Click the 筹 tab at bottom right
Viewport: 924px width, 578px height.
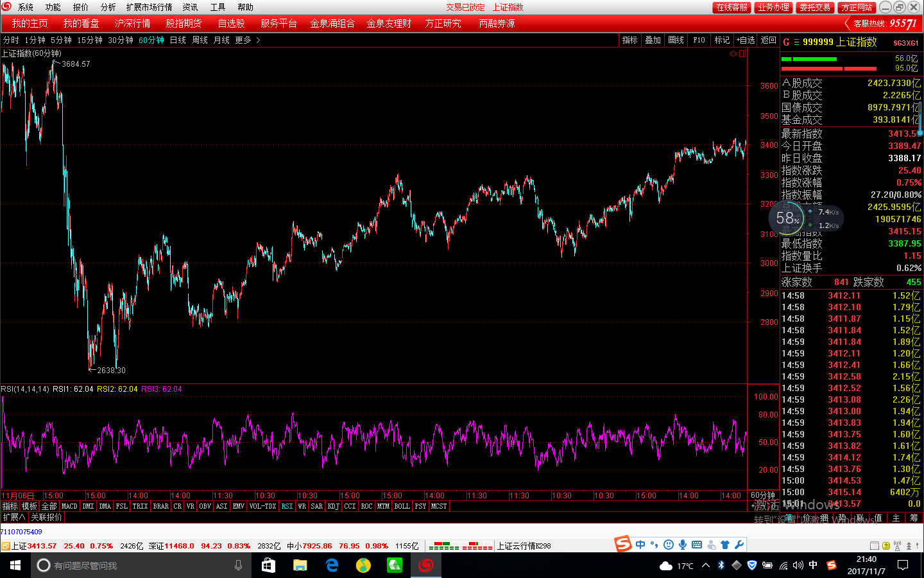tap(914, 518)
